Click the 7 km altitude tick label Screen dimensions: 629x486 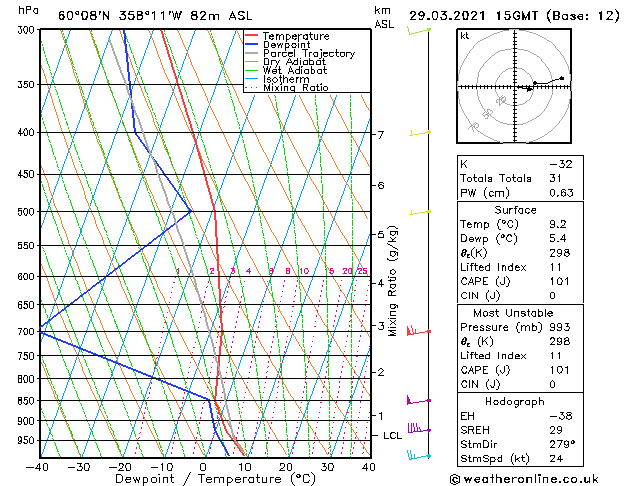pyautogui.click(x=381, y=135)
